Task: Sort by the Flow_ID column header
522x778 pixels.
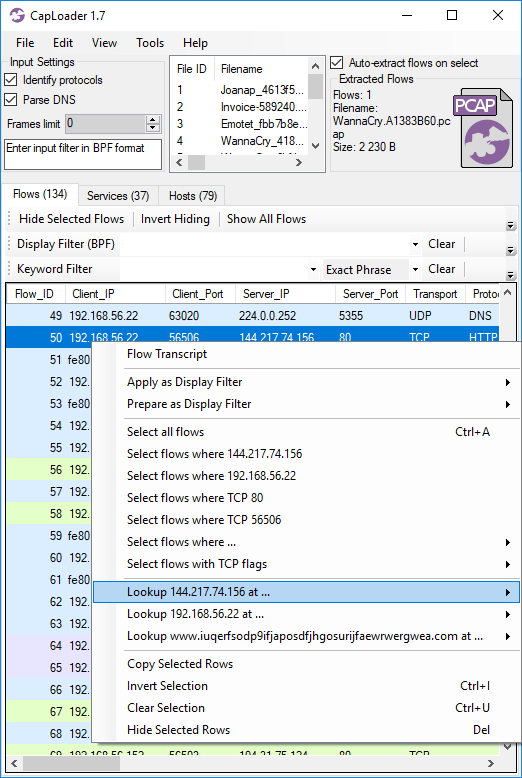Action: (34, 294)
